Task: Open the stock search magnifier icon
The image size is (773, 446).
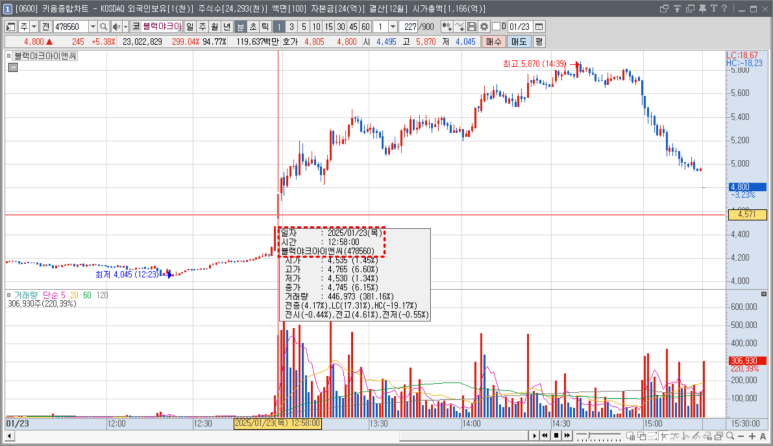Action: click(x=103, y=27)
